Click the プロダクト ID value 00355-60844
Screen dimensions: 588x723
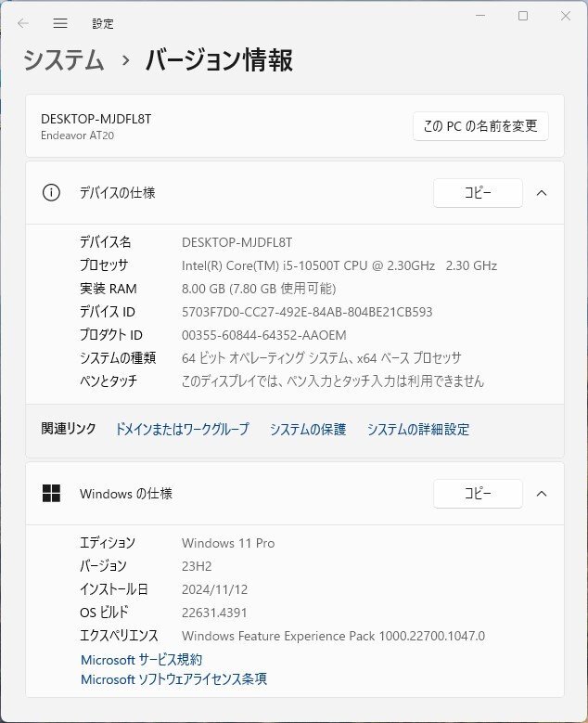tap(264, 335)
